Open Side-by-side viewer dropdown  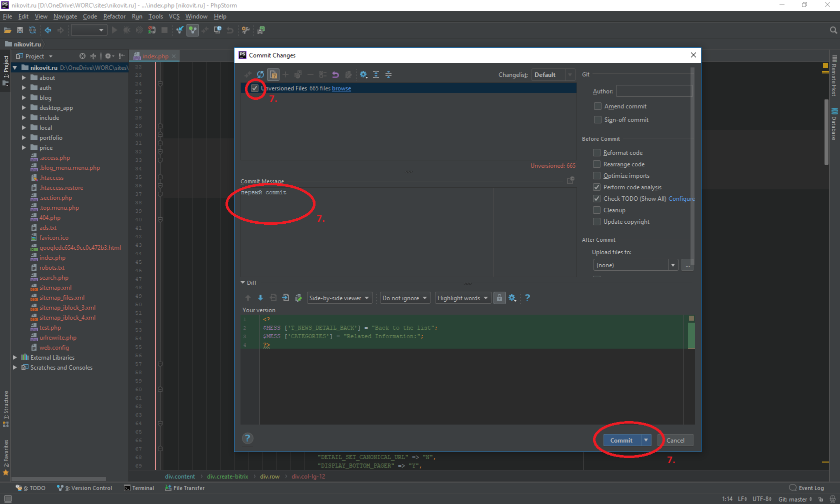339,298
